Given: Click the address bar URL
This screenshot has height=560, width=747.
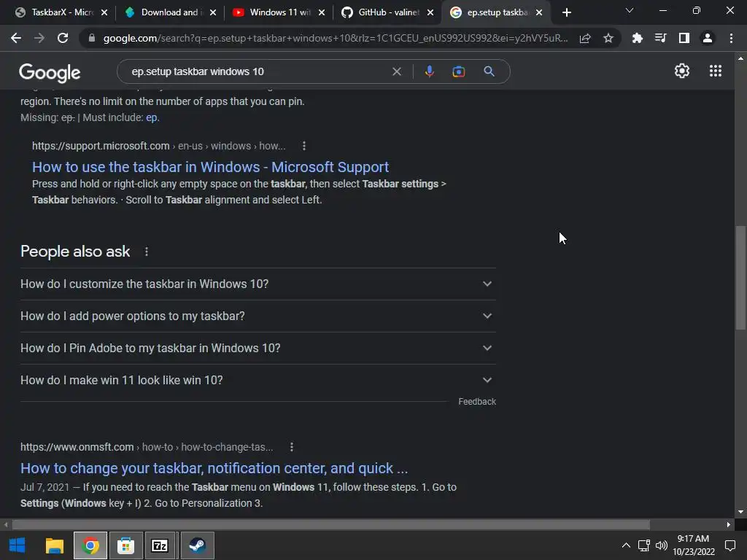Looking at the screenshot, I should 336,38.
